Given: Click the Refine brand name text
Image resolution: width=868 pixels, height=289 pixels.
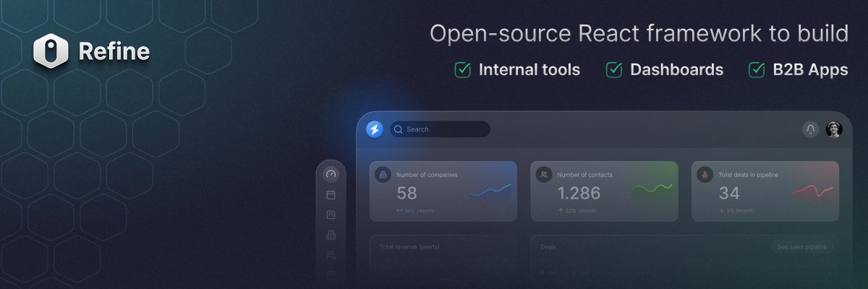Looking at the screenshot, I should point(114,51).
